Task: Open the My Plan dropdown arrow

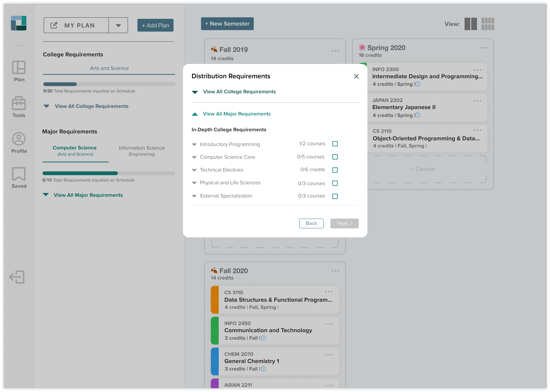Action: coord(118,25)
